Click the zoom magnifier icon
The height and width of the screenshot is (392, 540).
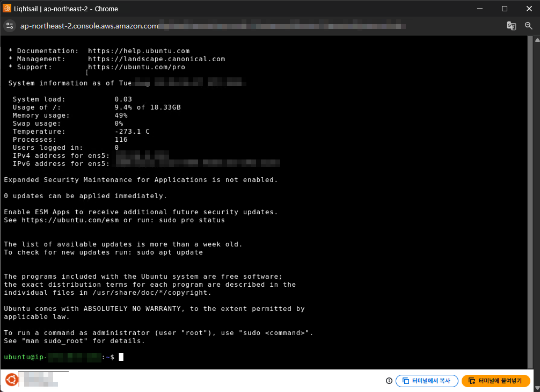(529, 26)
